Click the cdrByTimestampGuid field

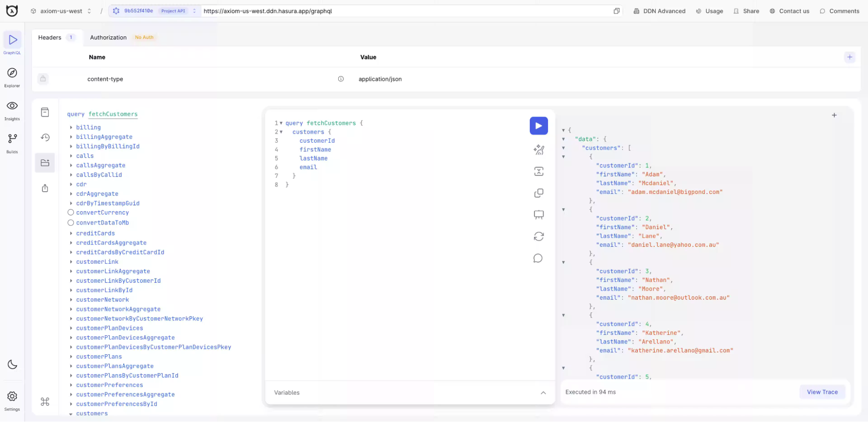point(108,203)
